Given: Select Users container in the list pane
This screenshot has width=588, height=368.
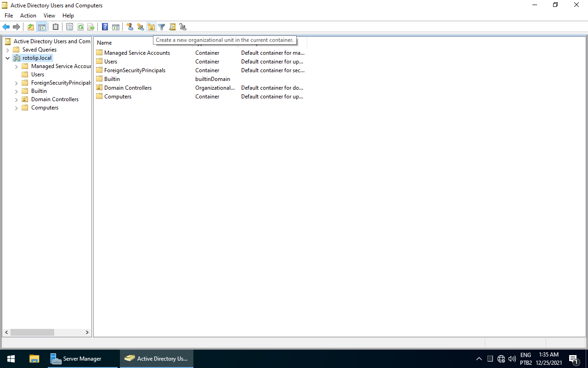Looking at the screenshot, I should coord(110,62).
